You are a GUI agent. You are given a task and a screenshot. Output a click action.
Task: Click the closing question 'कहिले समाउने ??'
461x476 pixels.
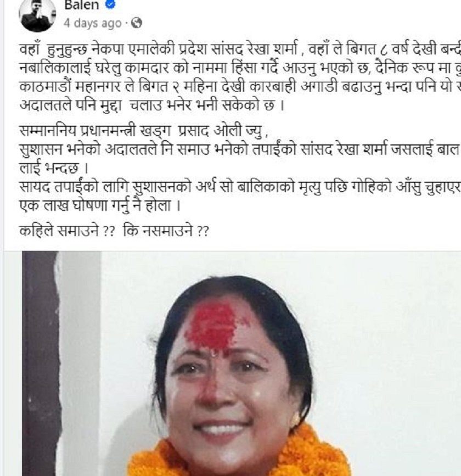click(x=67, y=232)
